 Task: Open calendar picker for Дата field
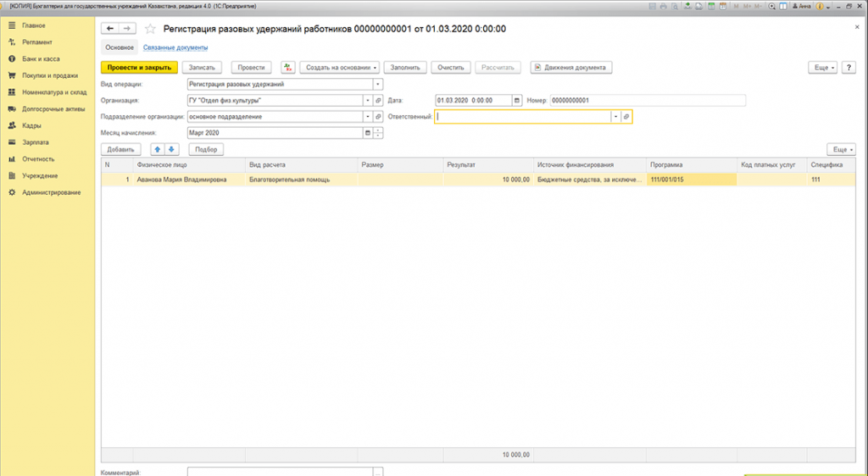(x=517, y=100)
